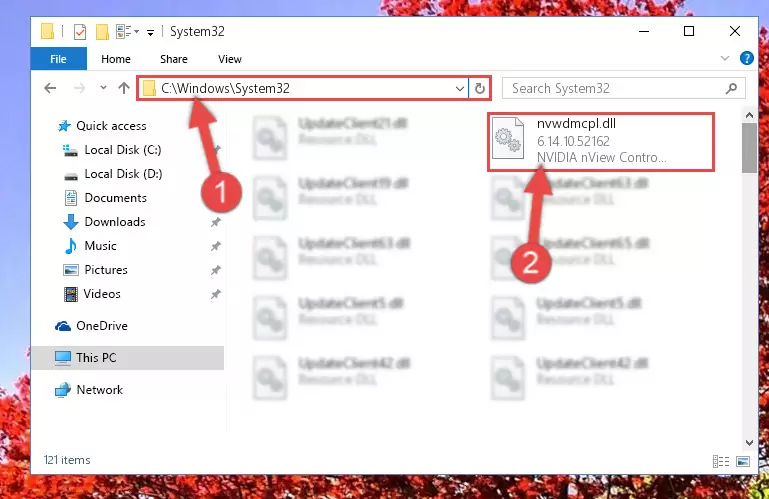Screen dimensions: 769x499
Task: Close the System32 Explorer window
Action: pyautogui.click(x=734, y=31)
